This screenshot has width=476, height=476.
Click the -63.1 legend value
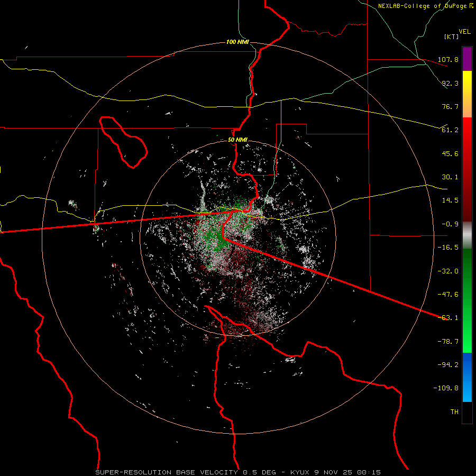click(x=448, y=318)
